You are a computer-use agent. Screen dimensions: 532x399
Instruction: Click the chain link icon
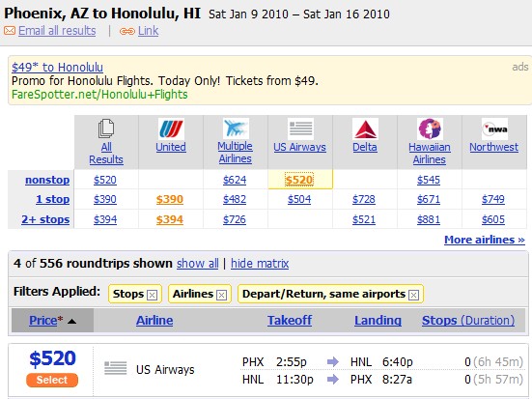pyautogui.click(x=127, y=32)
